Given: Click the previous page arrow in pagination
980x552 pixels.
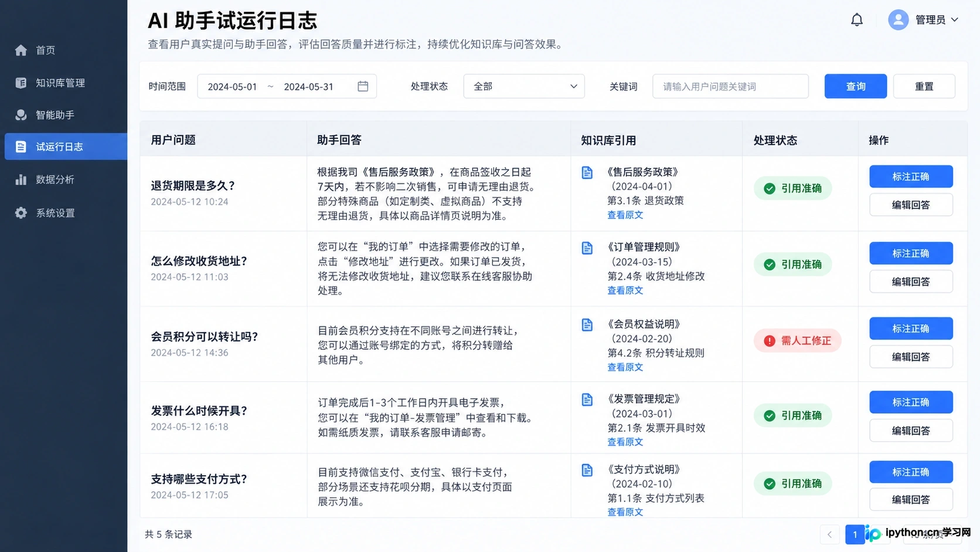Looking at the screenshot, I should 829,534.
